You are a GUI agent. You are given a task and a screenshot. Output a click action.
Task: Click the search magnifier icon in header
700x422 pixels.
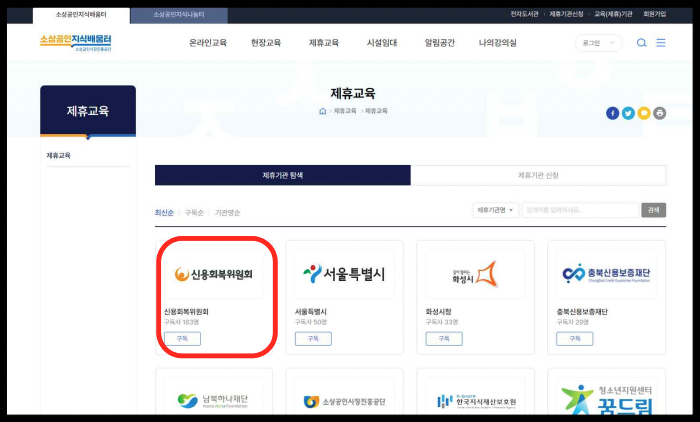click(642, 43)
